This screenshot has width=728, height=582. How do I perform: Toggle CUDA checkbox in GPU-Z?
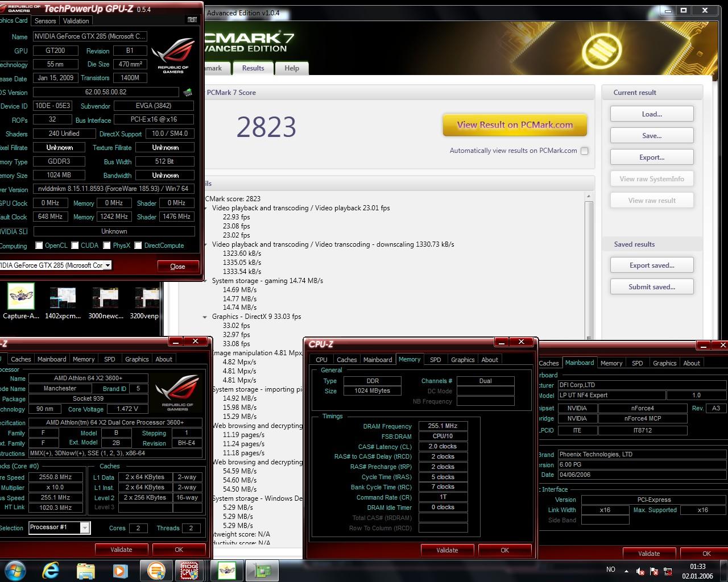75,246
